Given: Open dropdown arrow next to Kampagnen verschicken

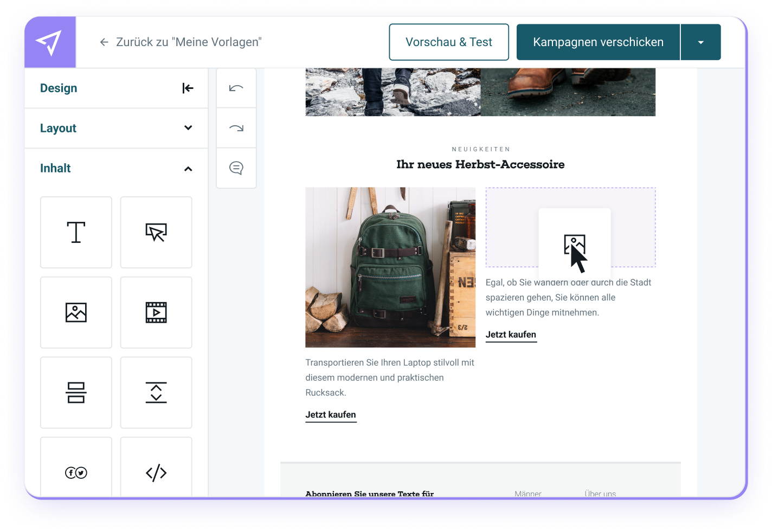Looking at the screenshot, I should 701,42.
